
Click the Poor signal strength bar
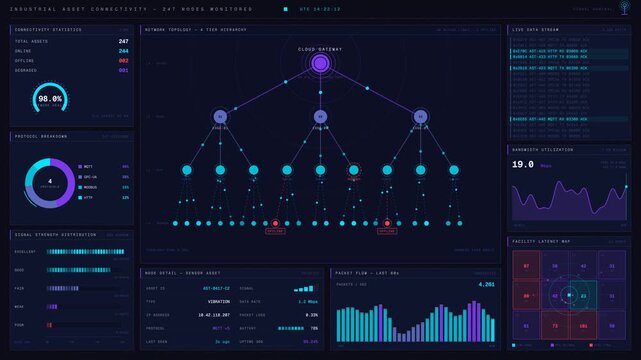[49, 325]
